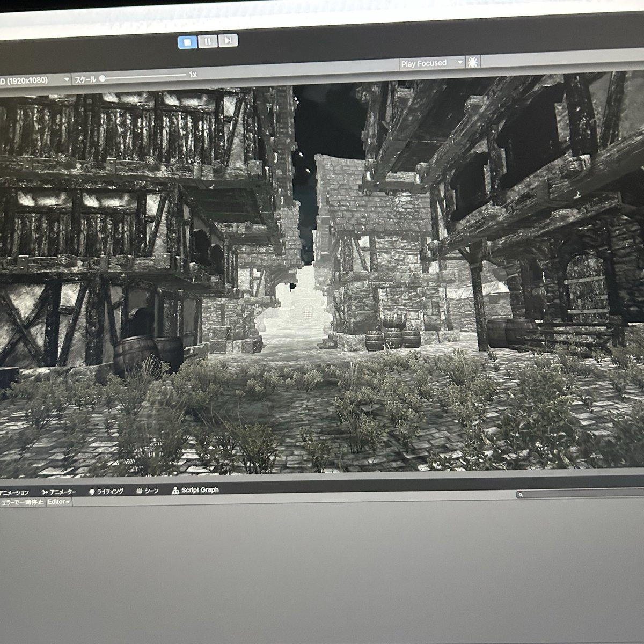Open the Editor dropdown in console
644x644 pixels.
coord(59,502)
